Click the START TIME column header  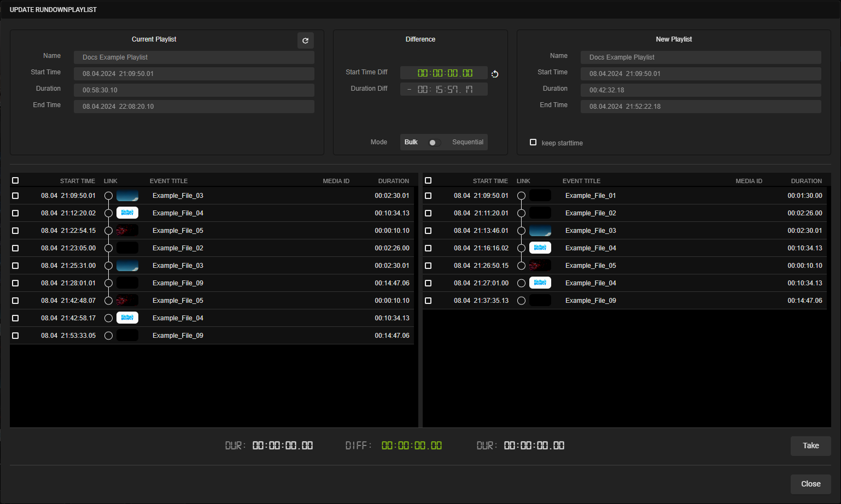point(78,180)
